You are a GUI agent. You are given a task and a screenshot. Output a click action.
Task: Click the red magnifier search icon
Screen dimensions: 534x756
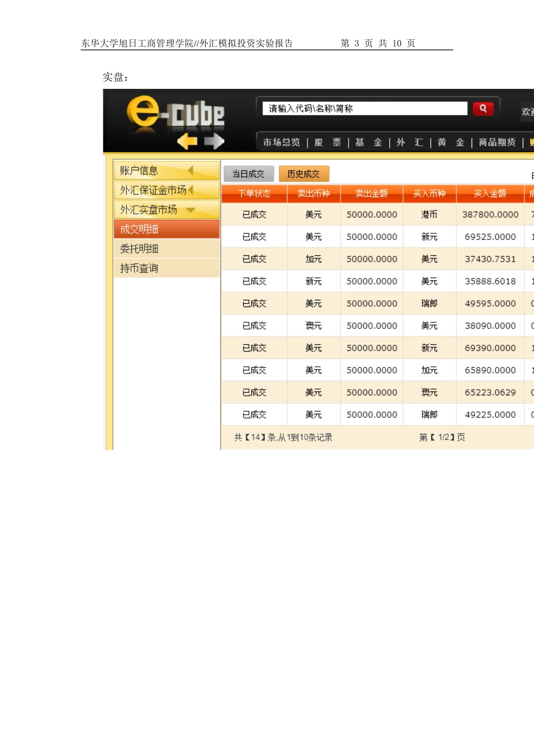pyautogui.click(x=483, y=109)
